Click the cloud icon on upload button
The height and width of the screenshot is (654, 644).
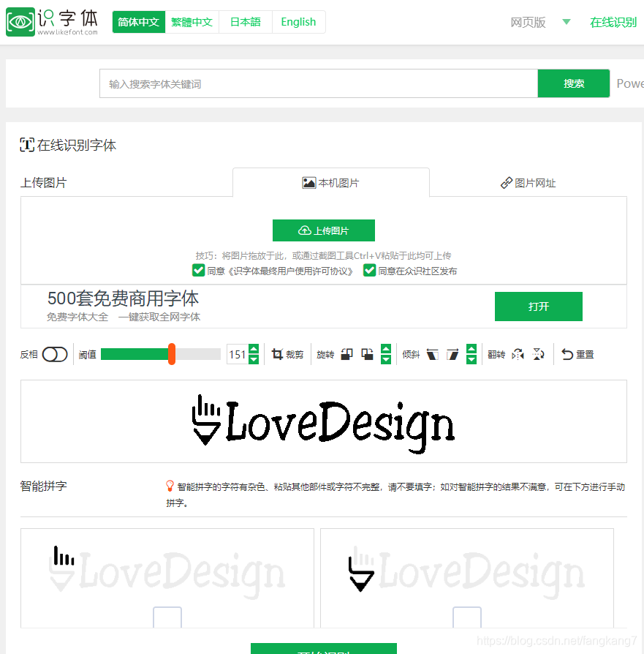(x=305, y=230)
